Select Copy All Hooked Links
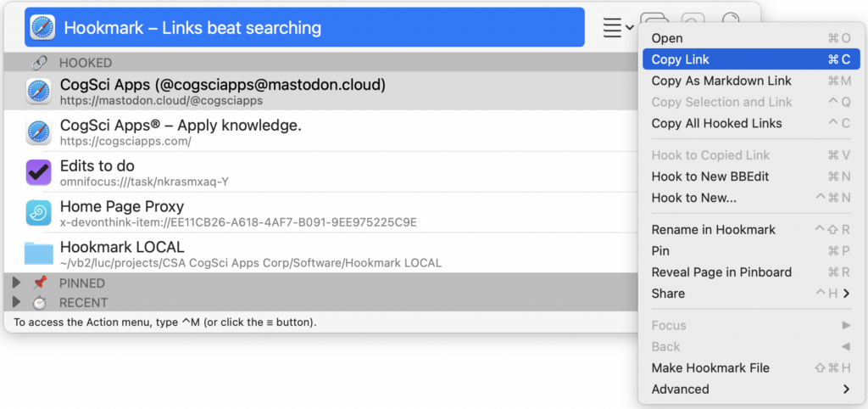 716,123
